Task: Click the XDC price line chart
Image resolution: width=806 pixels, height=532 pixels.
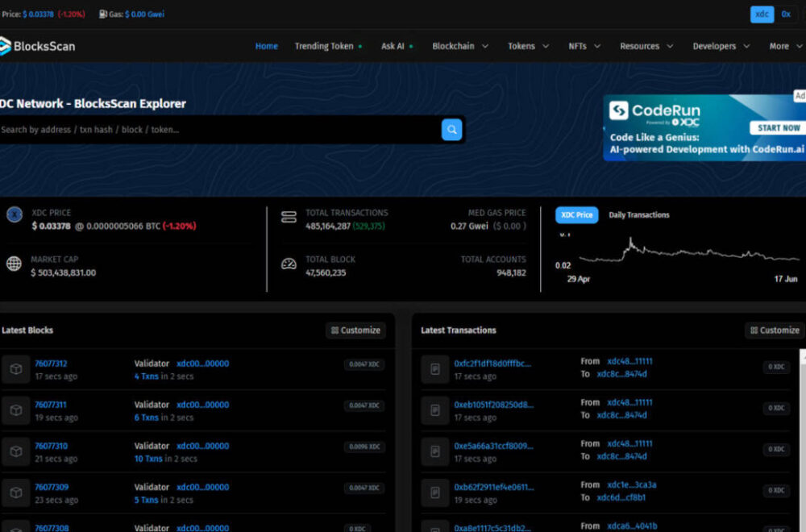Action: 689,251
